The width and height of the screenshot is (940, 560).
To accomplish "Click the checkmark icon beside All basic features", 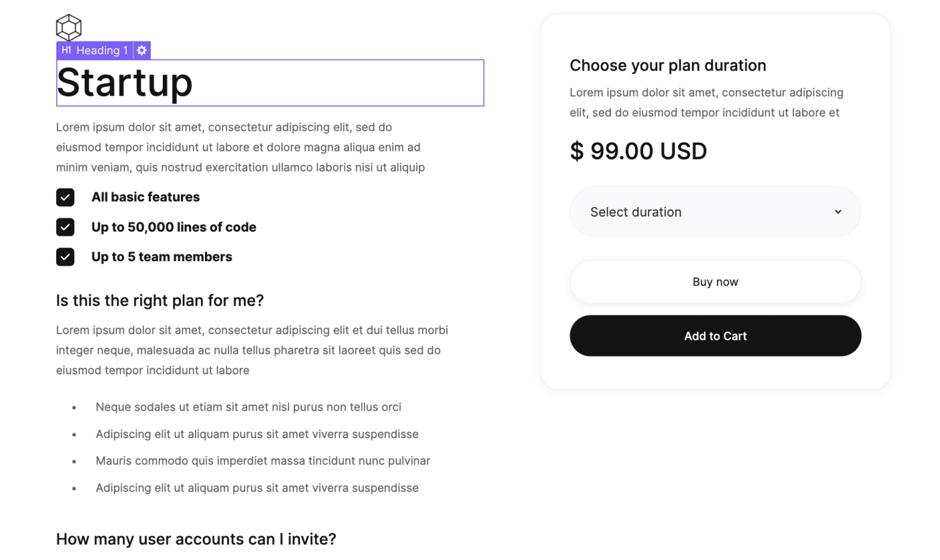I will [x=65, y=197].
